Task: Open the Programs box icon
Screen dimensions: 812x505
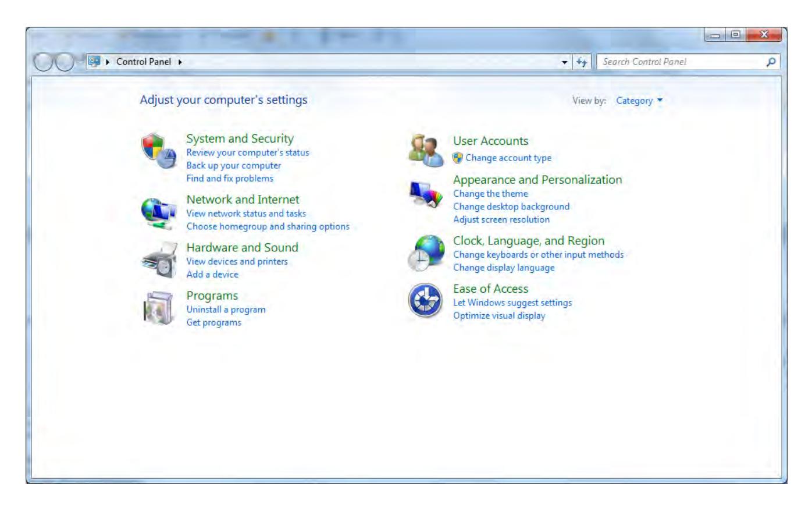Action: coord(158,308)
